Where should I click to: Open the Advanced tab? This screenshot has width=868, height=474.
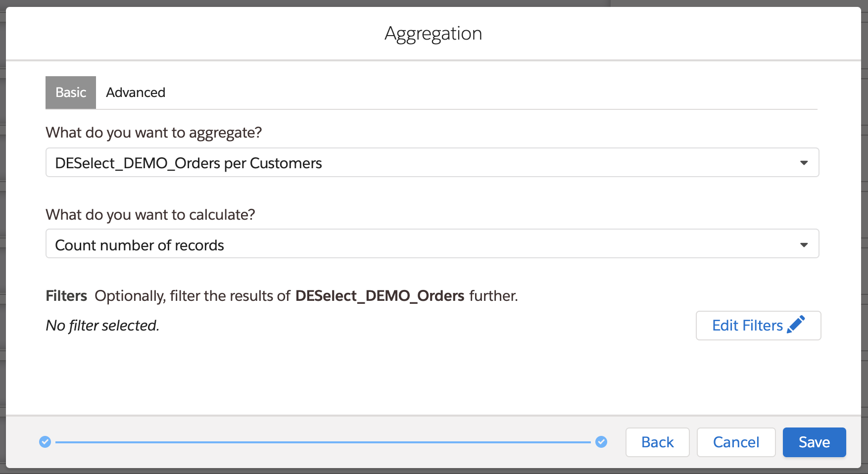click(x=136, y=93)
